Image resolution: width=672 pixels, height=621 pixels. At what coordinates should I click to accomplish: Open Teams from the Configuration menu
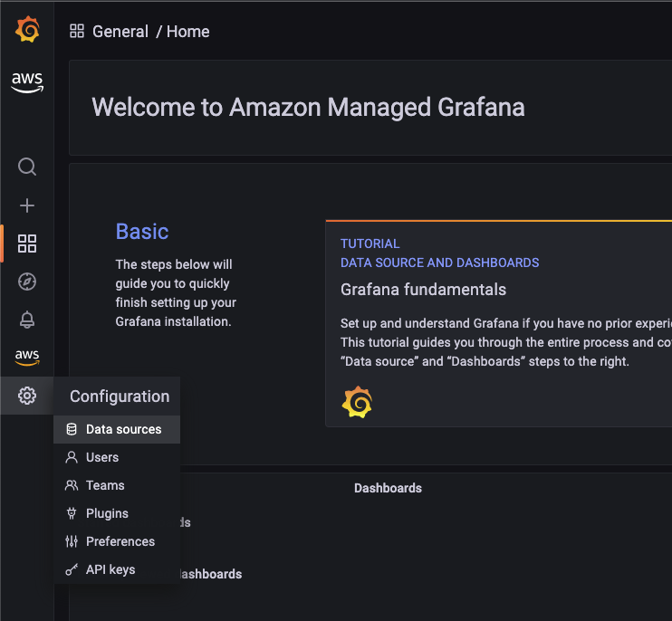click(x=117, y=485)
